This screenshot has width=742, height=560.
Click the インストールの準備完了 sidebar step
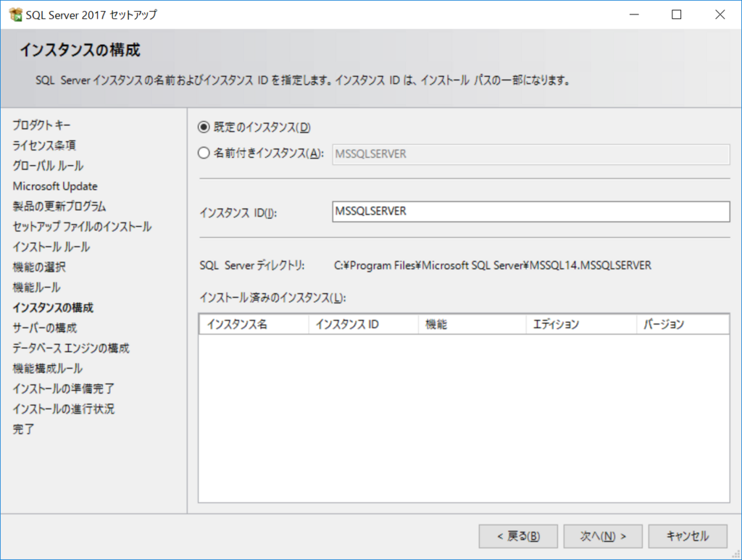[64, 389]
